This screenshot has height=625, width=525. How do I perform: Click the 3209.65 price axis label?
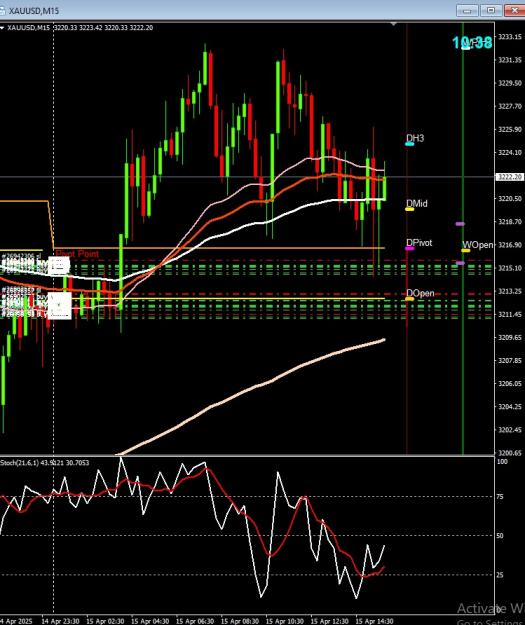pos(510,337)
